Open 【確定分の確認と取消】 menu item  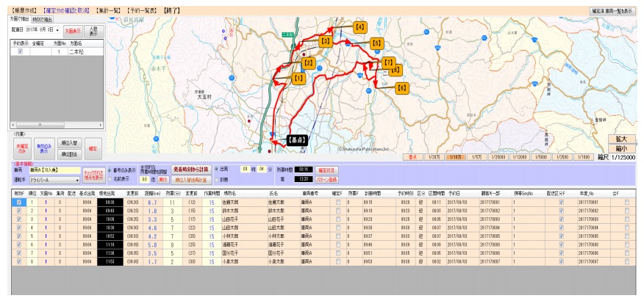coord(65,10)
